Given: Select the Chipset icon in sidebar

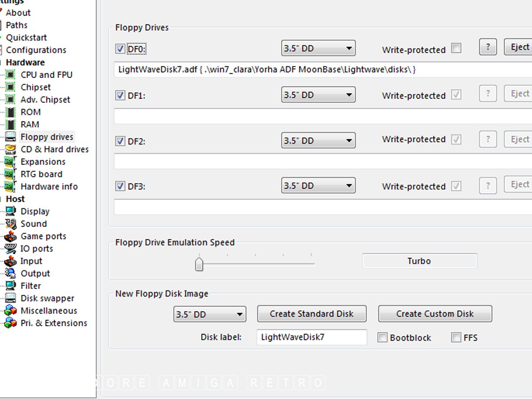Looking at the screenshot, I should coord(11,87).
